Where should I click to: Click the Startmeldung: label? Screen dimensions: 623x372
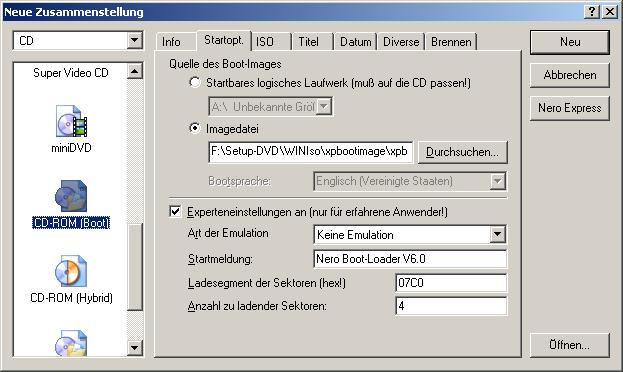[220, 259]
